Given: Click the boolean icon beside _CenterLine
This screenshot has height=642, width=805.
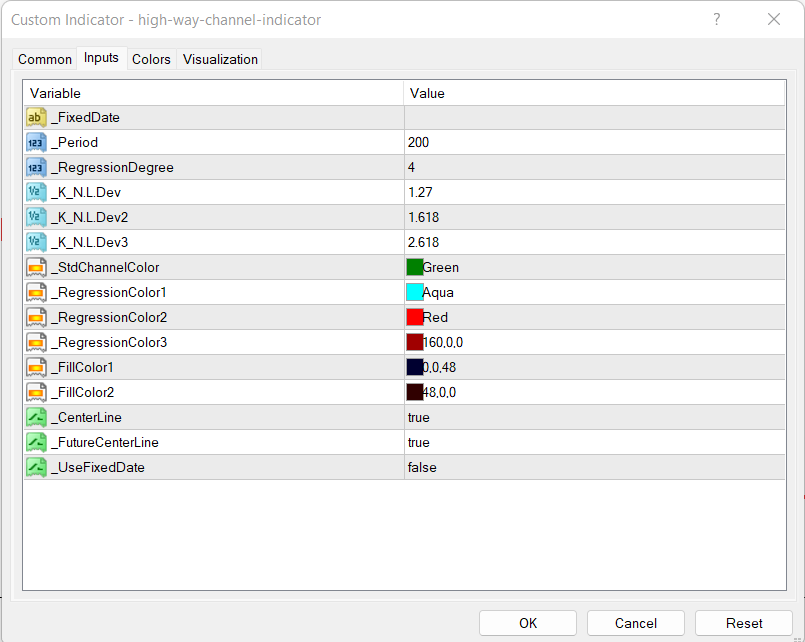Looking at the screenshot, I should pyautogui.click(x=36, y=418).
